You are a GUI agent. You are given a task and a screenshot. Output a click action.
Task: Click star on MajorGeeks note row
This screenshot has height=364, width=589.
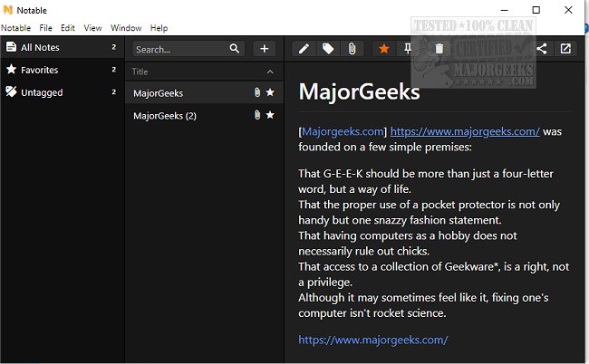click(x=270, y=92)
